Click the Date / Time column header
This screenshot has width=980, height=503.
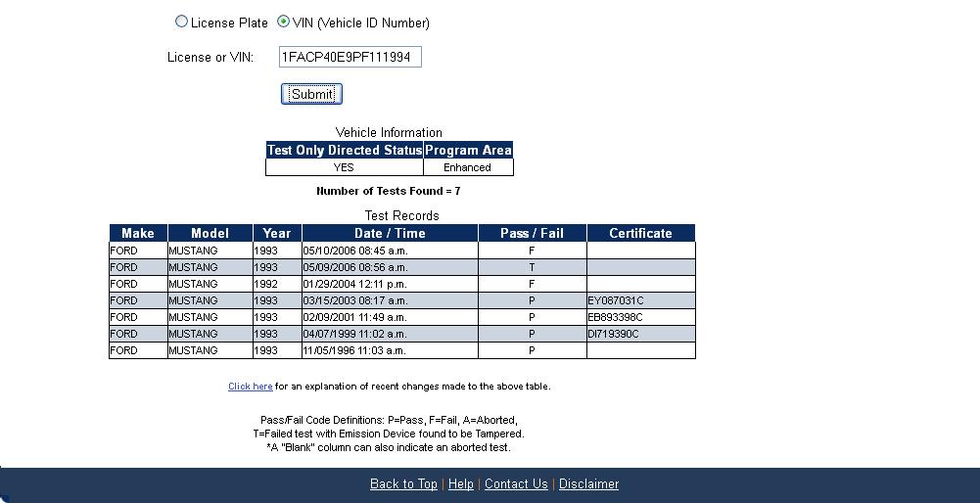[x=390, y=233]
